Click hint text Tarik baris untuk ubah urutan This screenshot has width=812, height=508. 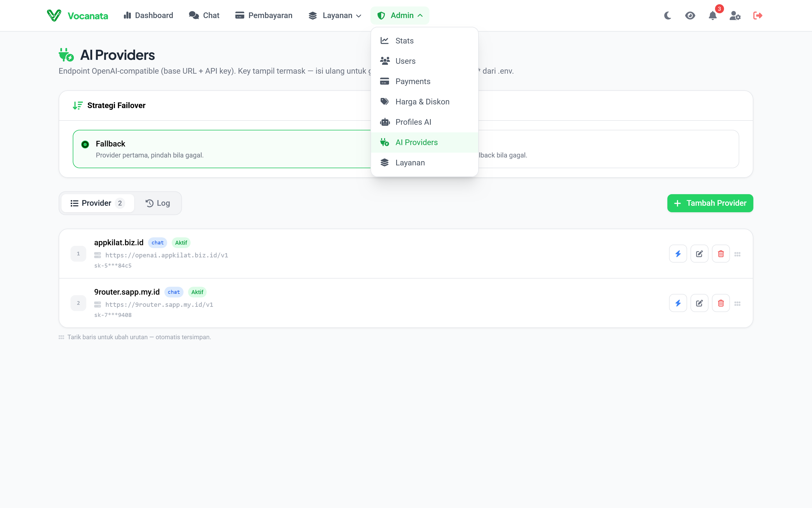[139, 337]
